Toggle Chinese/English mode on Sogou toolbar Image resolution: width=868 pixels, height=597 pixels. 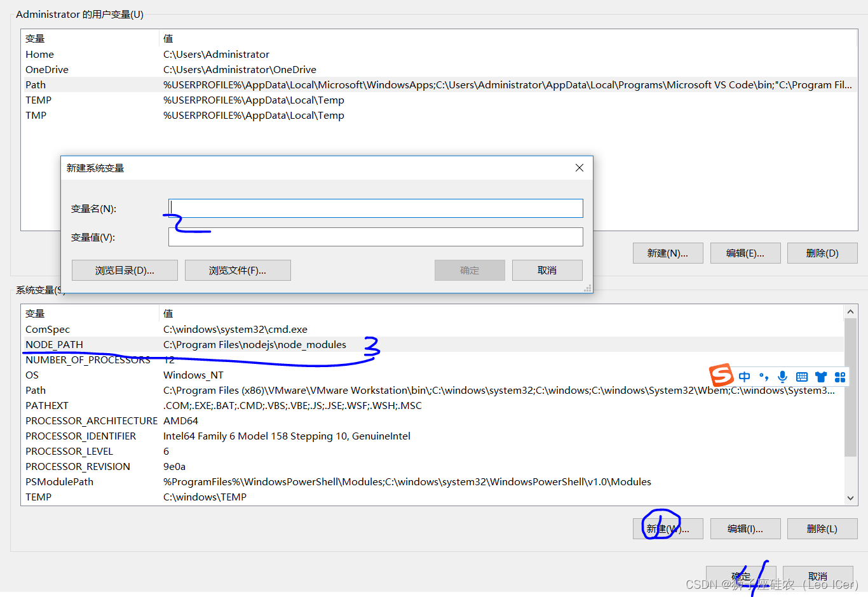tap(744, 377)
